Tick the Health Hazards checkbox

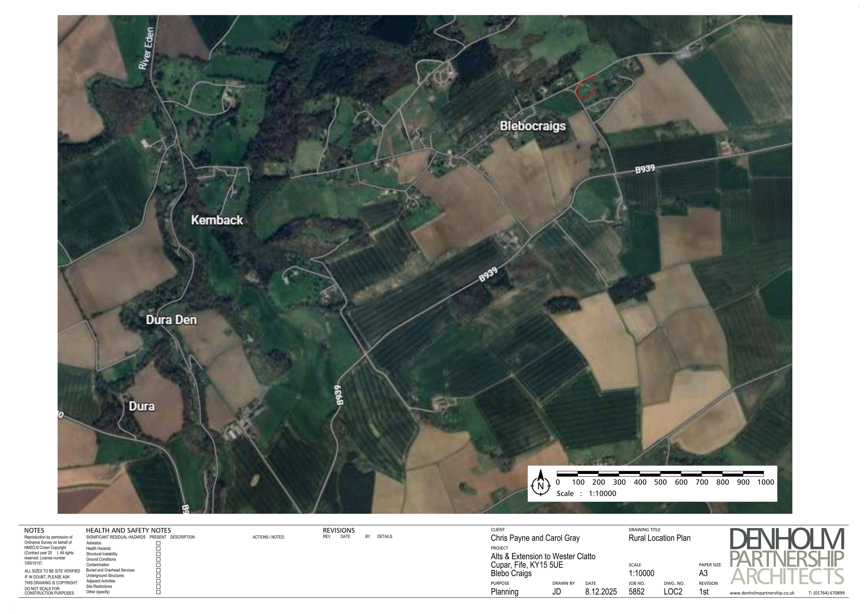[158, 548]
